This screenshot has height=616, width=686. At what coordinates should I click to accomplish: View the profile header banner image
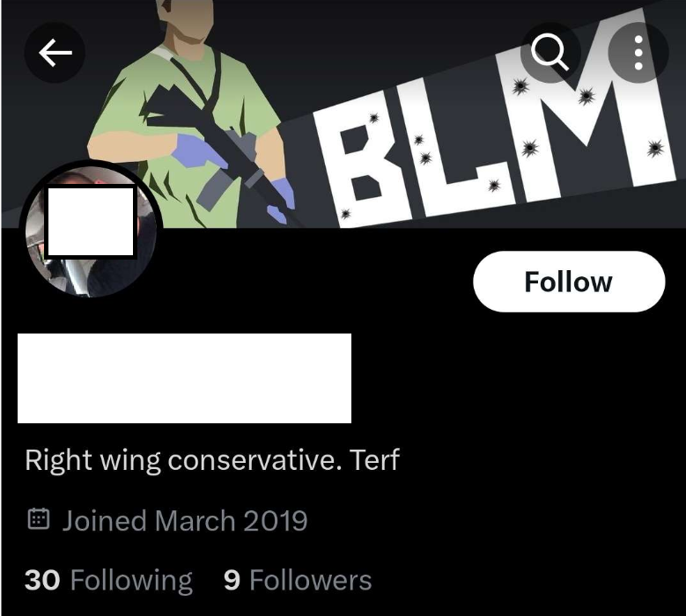tap(343, 114)
